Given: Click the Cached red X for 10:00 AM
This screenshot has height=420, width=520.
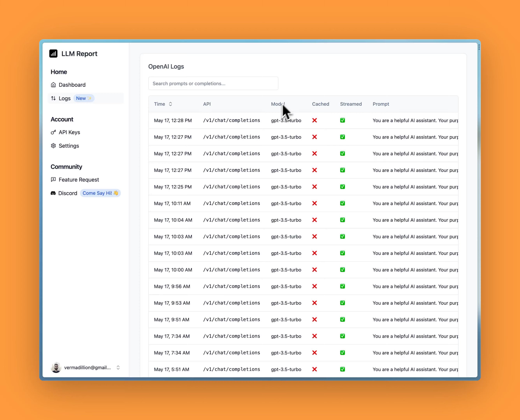Looking at the screenshot, I should [x=314, y=270].
